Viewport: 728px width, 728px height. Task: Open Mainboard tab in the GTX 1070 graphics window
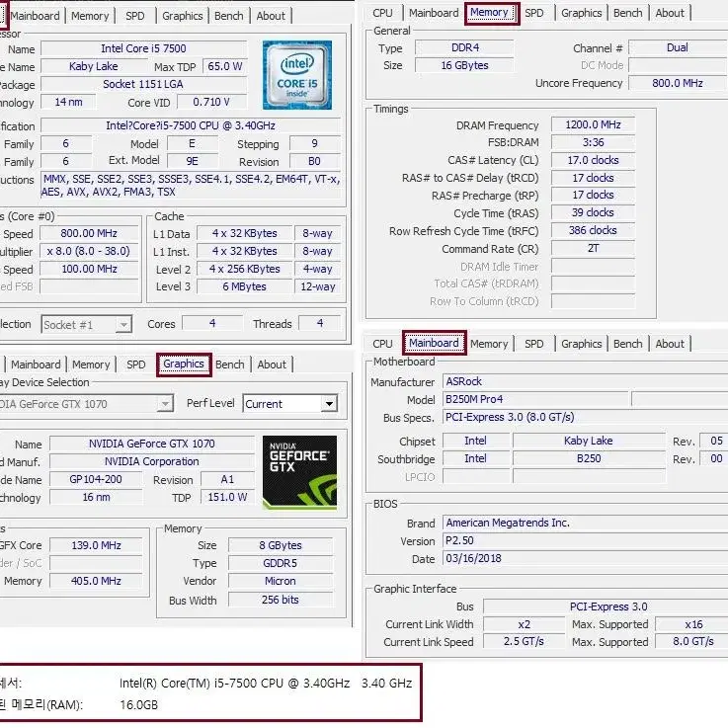(36, 364)
